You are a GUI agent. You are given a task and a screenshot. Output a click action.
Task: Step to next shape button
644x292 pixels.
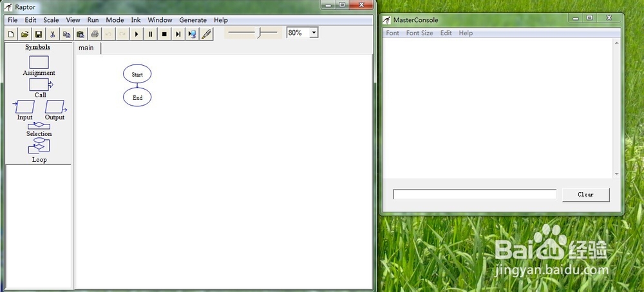coord(178,34)
